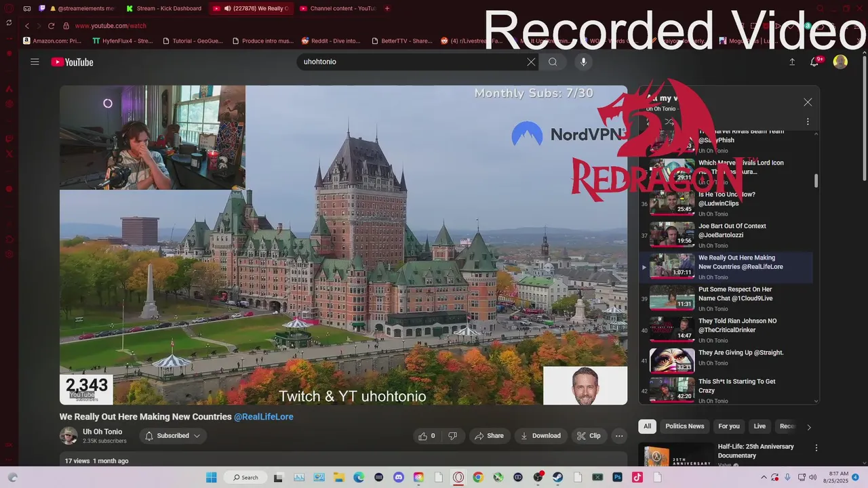Open Produce intro music bookmark

[x=263, y=41]
